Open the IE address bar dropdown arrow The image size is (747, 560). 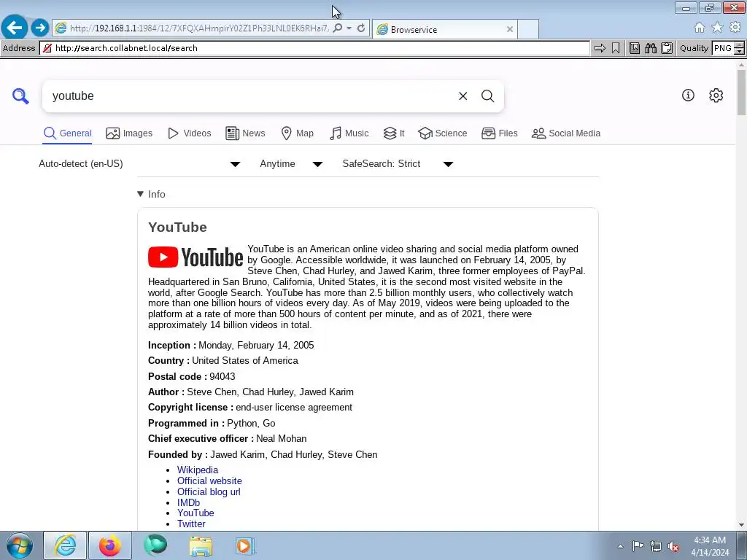click(349, 28)
